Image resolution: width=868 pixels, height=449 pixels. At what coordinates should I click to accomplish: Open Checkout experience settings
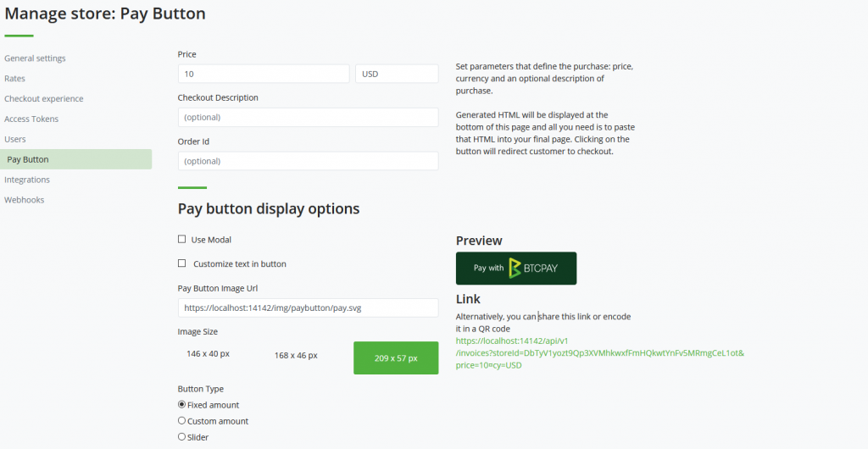click(x=44, y=98)
